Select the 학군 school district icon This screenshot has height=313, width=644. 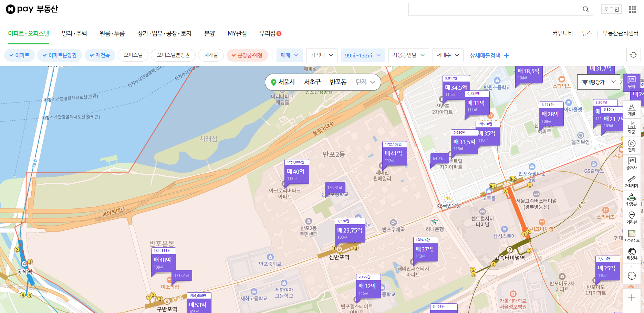632,128
